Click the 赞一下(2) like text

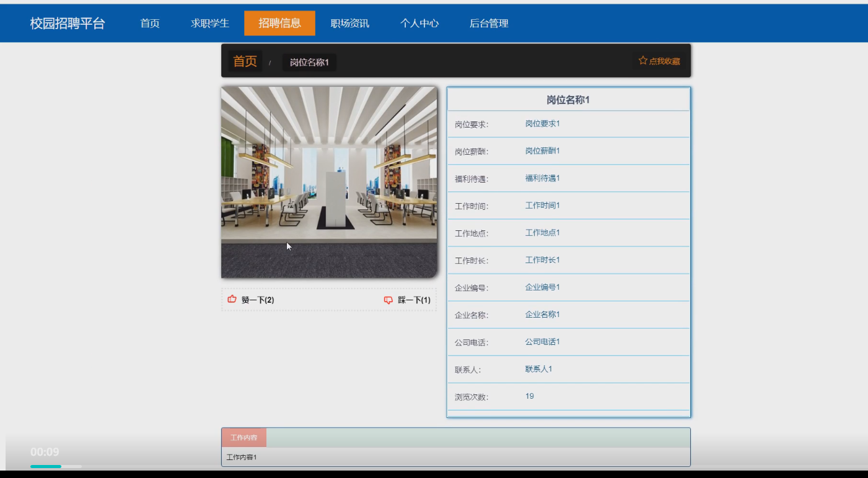point(258,300)
